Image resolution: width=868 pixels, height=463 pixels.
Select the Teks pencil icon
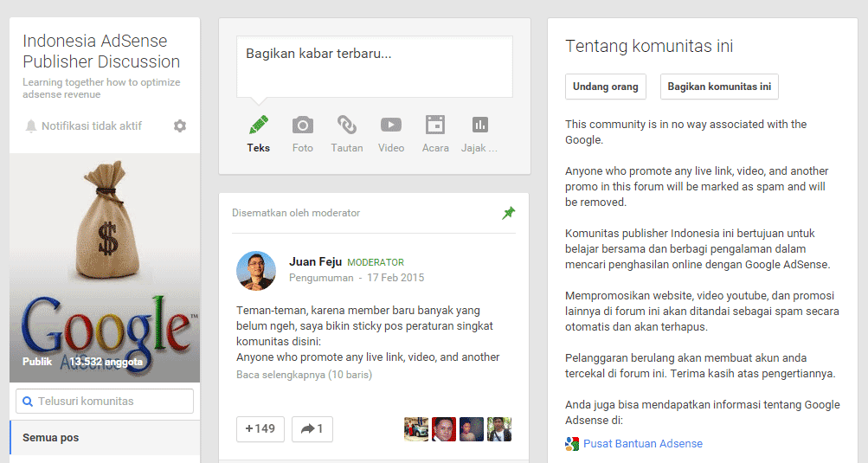pyautogui.click(x=259, y=125)
